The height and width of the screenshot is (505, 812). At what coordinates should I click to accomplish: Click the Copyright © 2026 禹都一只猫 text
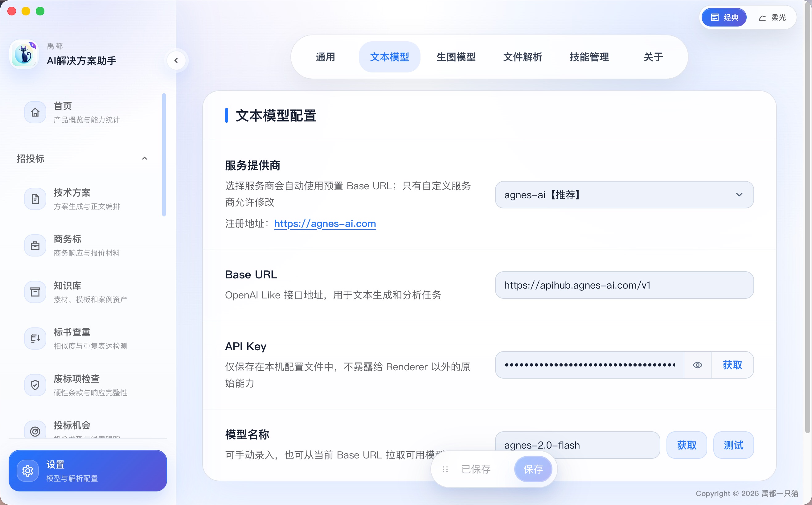[x=747, y=493]
